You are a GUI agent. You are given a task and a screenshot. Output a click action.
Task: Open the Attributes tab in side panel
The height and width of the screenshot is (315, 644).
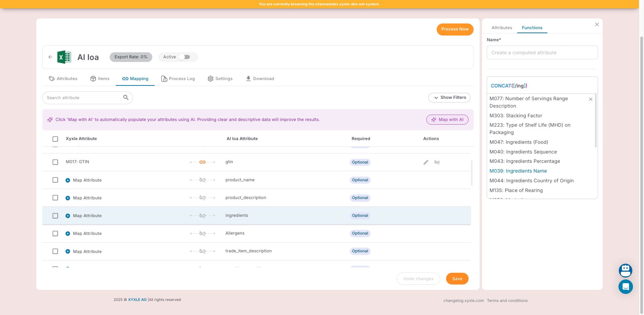coord(501,28)
